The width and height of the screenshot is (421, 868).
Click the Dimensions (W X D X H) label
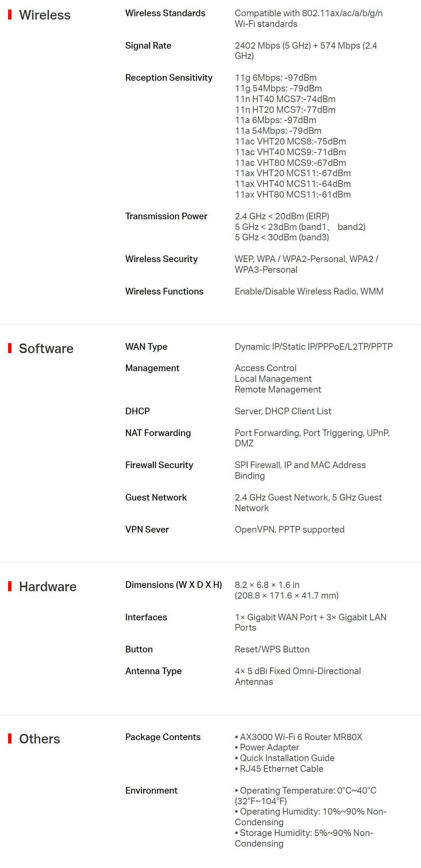pos(174,585)
